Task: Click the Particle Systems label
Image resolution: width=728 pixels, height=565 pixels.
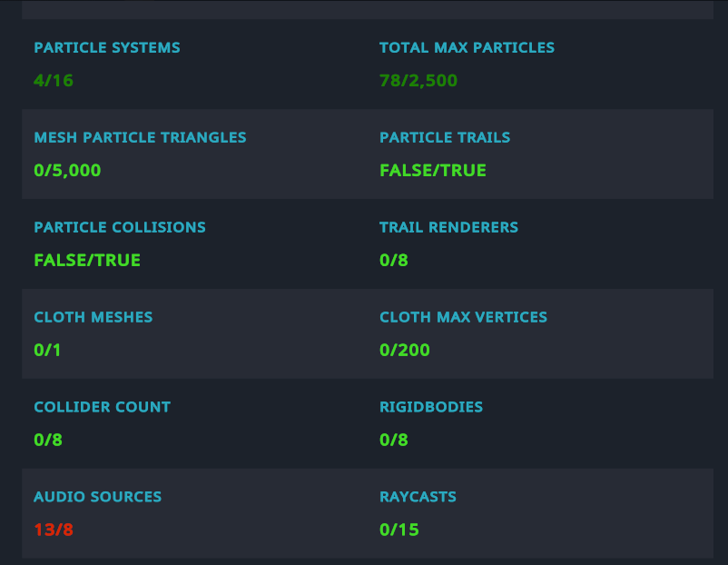Action: (107, 47)
